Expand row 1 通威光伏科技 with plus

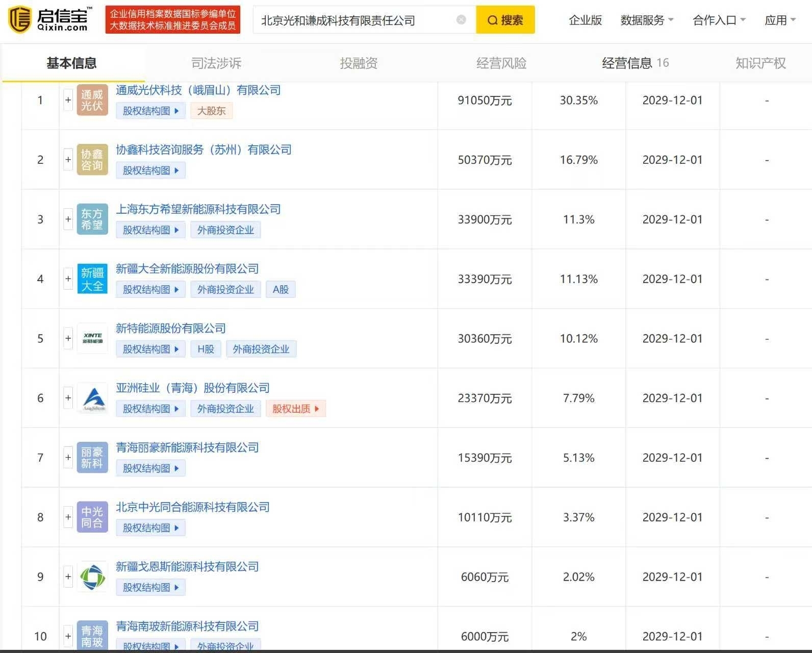pos(68,100)
